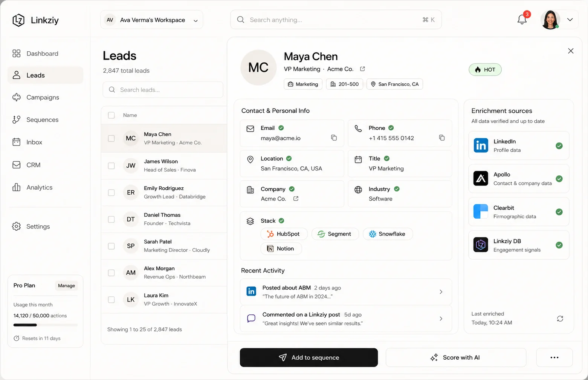Image resolution: width=588 pixels, height=380 pixels.
Task: Select the HubSpot stack chip
Action: click(x=284, y=234)
